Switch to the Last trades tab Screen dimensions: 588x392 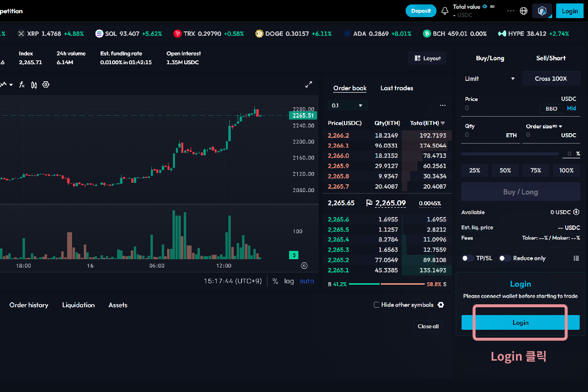(396, 88)
